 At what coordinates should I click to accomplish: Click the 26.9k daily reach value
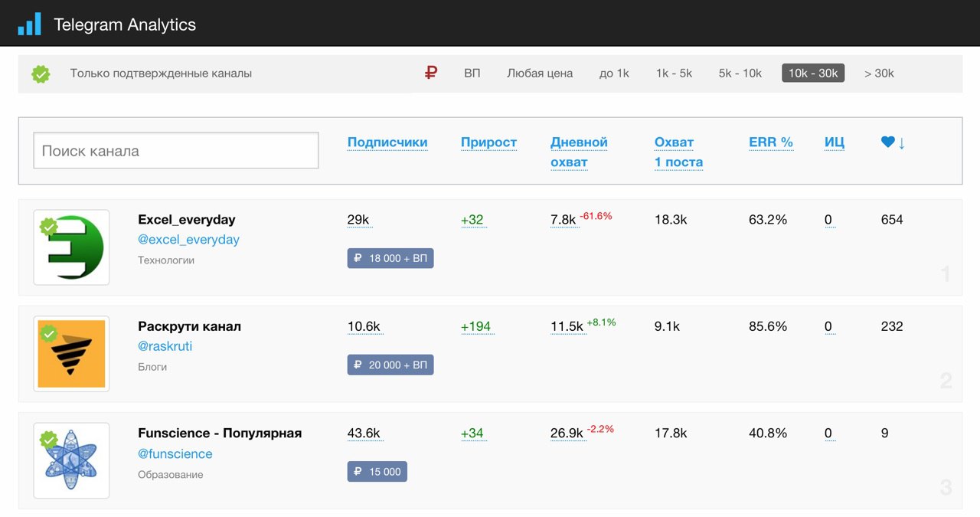point(567,433)
